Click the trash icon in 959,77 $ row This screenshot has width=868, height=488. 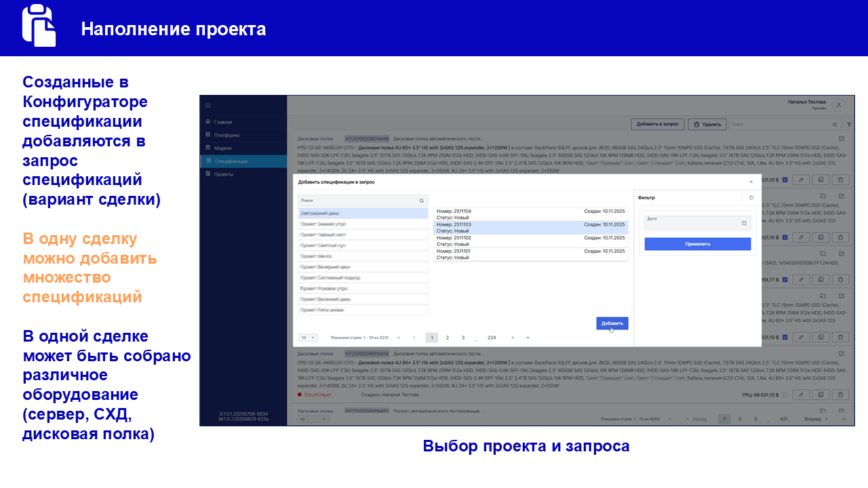pos(841,279)
